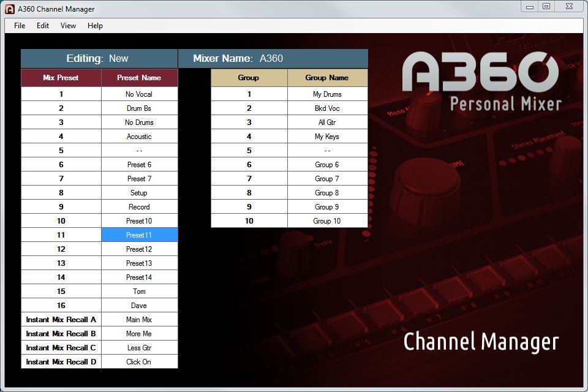Click the A360 app icon in title bar
This screenshot has width=588, height=392.
point(10,9)
